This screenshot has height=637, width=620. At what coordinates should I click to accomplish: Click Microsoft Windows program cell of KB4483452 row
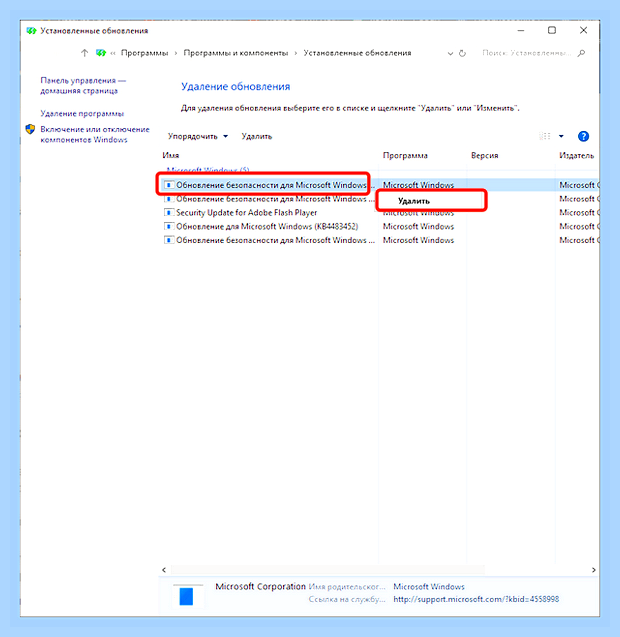pyautogui.click(x=418, y=226)
